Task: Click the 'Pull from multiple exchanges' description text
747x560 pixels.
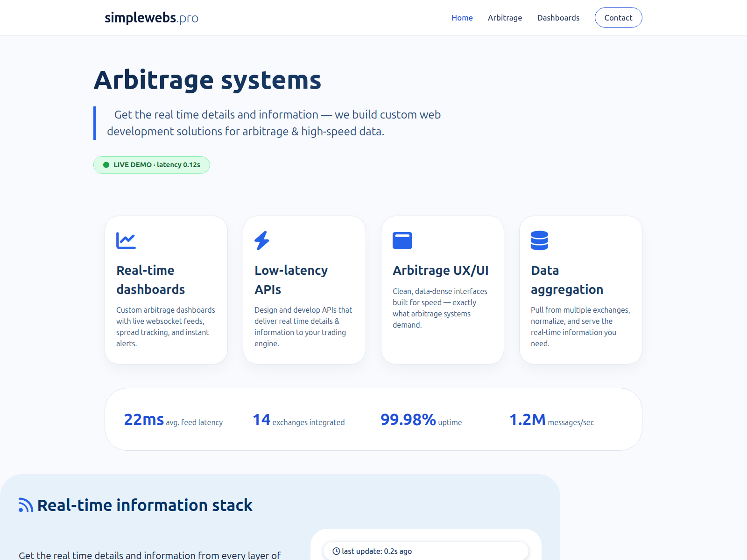Action: (580, 327)
